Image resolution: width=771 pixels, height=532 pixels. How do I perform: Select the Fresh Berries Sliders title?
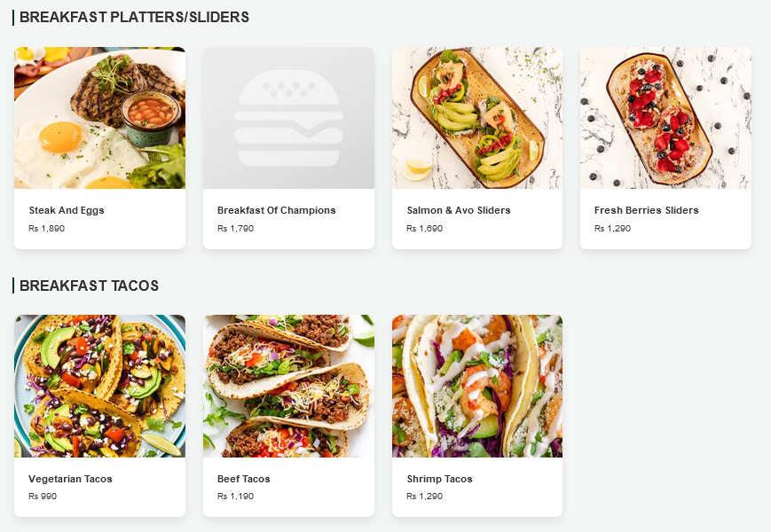pyautogui.click(x=646, y=210)
